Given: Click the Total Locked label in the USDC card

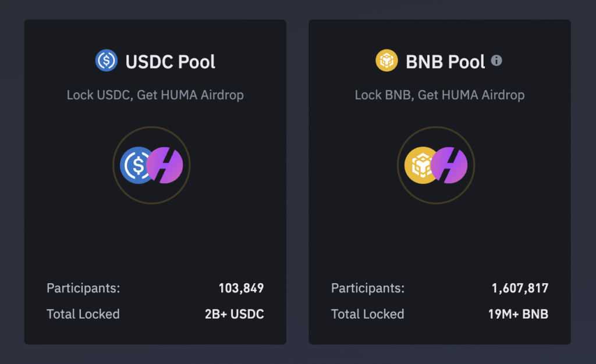Looking at the screenshot, I should pyautogui.click(x=83, y=315).
